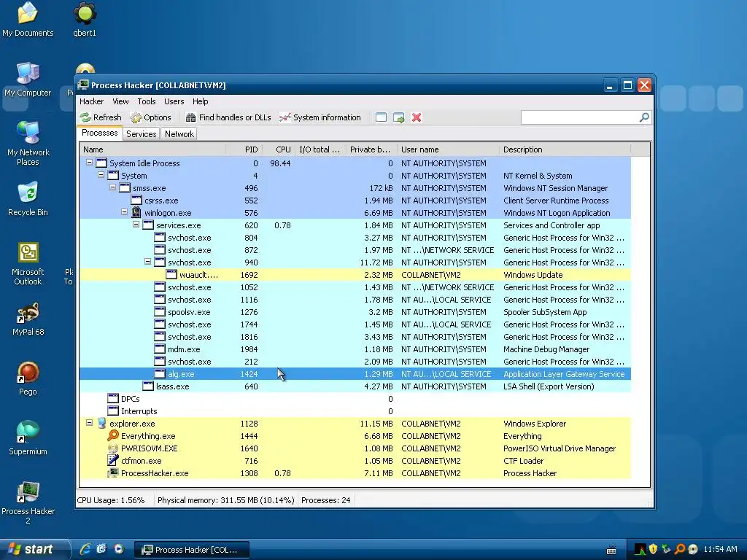Collapse the explorer.exe tree node
This screenshot has height=560, width=747.
click(89, 423)
